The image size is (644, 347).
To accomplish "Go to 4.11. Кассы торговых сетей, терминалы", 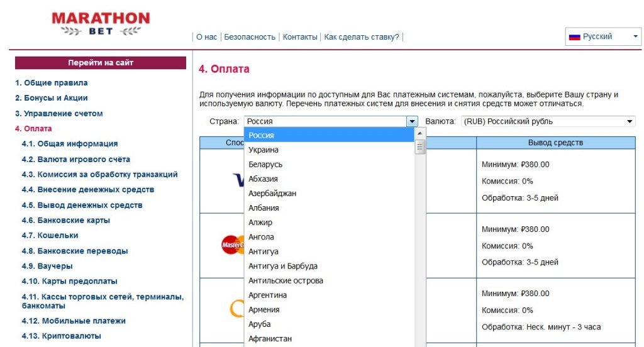I will 103,301.
